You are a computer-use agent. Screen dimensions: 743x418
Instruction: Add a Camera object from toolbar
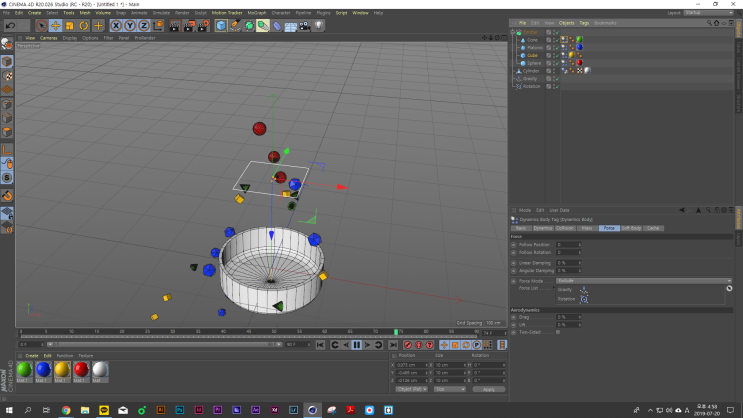tap(305, 26)
